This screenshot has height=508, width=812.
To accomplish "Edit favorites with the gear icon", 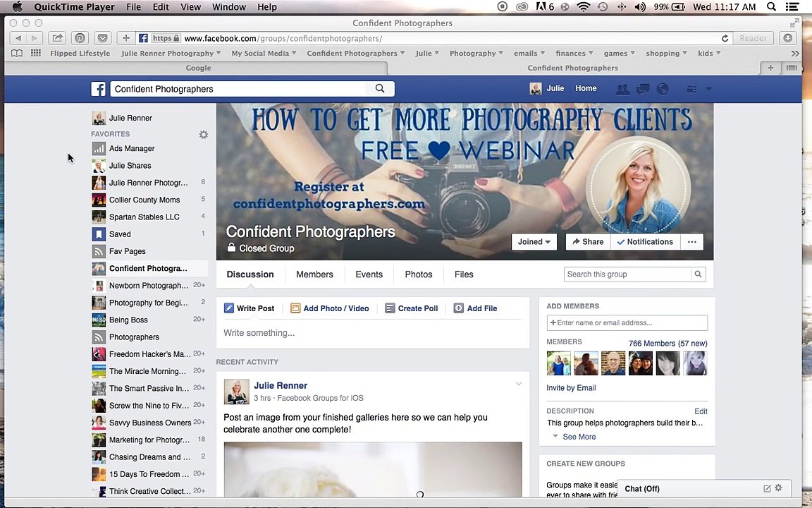I will [x=204, y=134].
